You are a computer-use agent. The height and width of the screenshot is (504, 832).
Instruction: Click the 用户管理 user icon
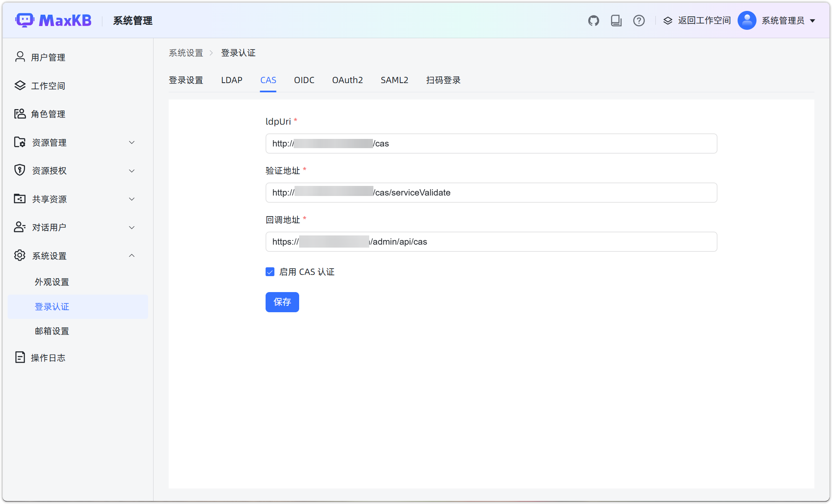click(x=20, y=57)
